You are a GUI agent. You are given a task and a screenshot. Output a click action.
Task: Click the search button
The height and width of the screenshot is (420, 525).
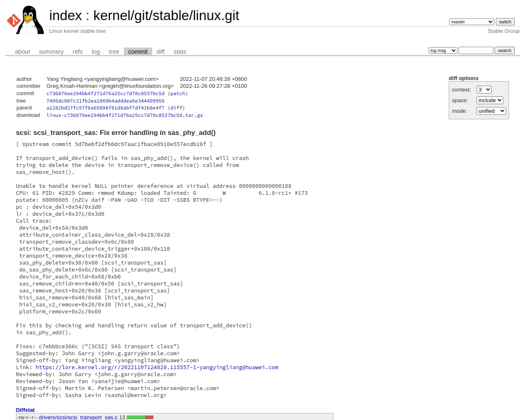[x=504, y=50]
